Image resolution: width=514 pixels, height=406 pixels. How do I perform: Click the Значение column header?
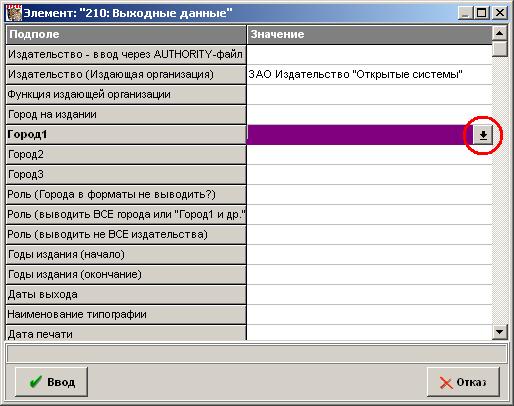click(x=369, y=35)
